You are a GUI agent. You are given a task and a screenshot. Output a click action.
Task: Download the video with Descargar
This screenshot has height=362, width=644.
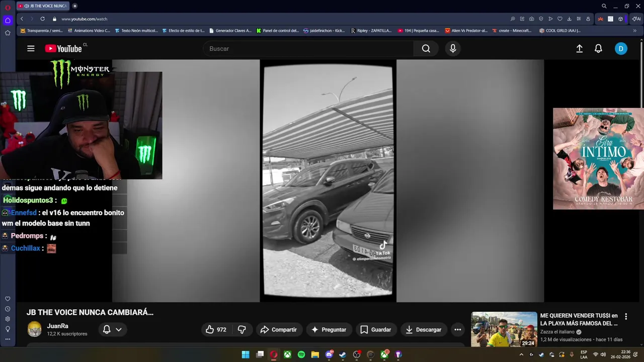pos(424,330)
